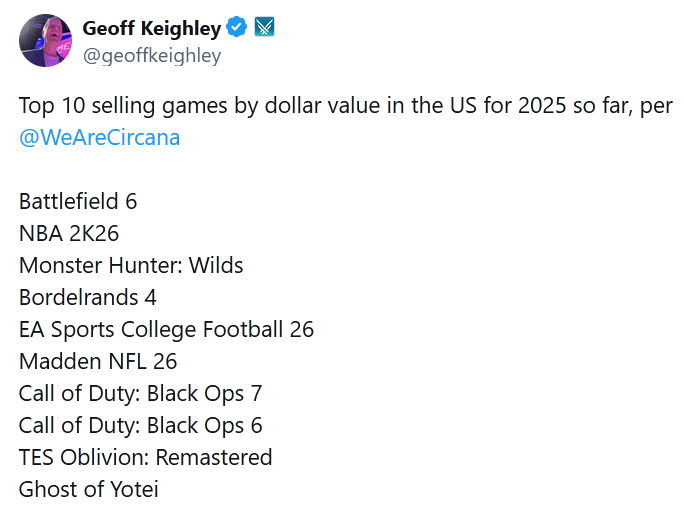Click the misspelled Bordelrands 4 line

88,297
